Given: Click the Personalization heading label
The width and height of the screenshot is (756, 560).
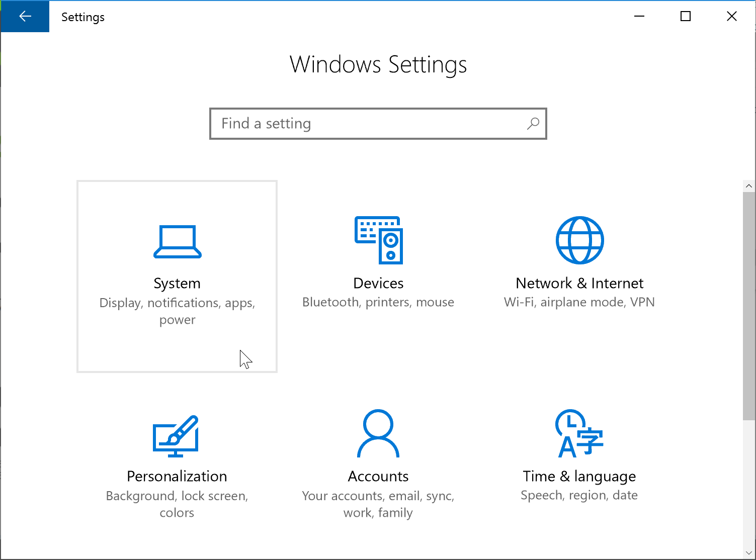Looking at the screenshot, I should (177, 476).
